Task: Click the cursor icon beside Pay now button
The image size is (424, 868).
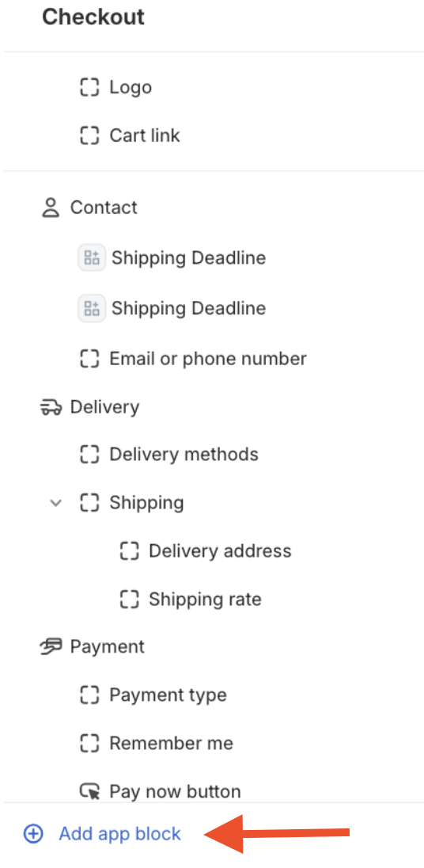Action: [x=89, y=791]
